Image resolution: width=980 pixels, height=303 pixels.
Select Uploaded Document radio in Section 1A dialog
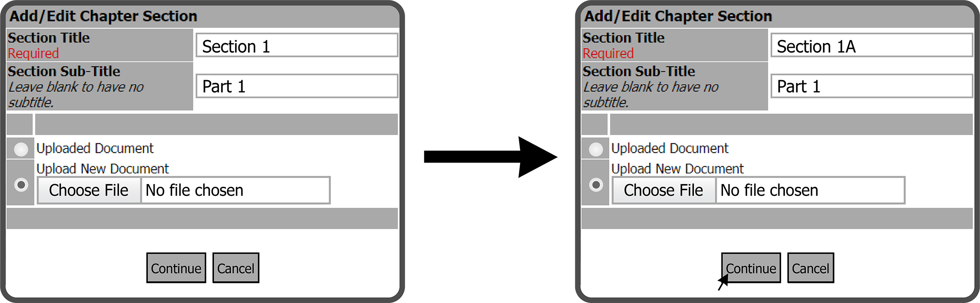(x=596, y=149)
